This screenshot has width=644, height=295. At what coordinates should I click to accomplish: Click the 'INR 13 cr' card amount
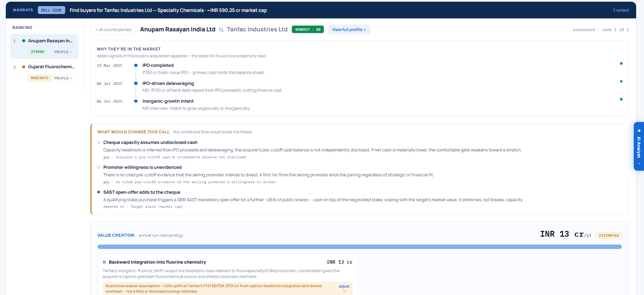[339, 262]
